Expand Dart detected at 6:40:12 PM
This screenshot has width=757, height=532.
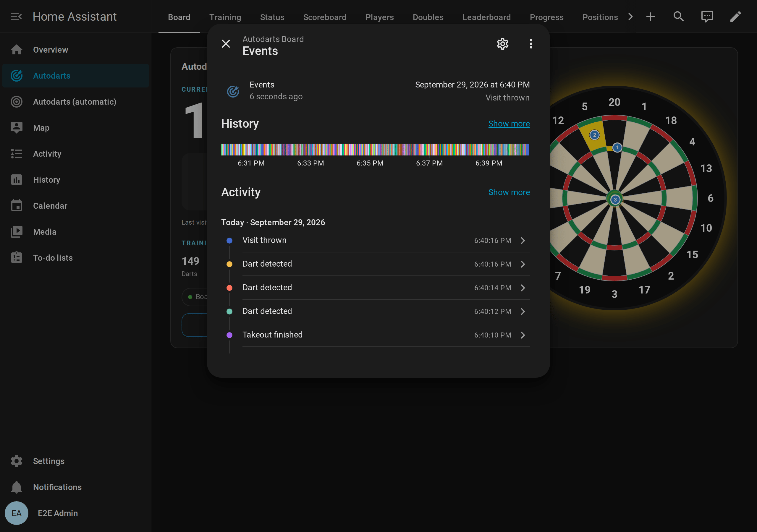[x=376, y=312]
